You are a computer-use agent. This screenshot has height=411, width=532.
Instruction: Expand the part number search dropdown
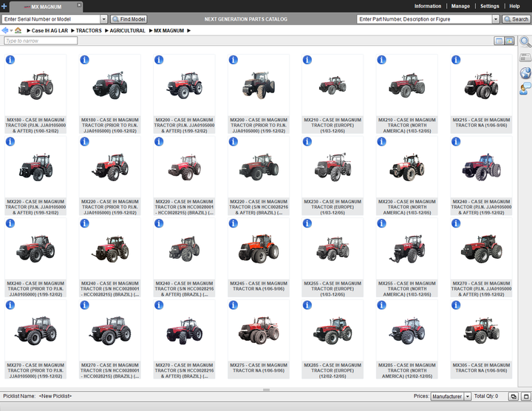(496, 19)
